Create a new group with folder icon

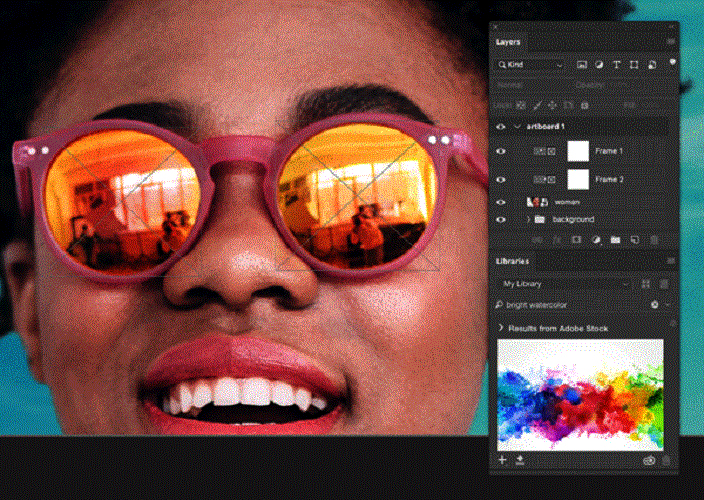pyautogui.click(x=616, y=240)
